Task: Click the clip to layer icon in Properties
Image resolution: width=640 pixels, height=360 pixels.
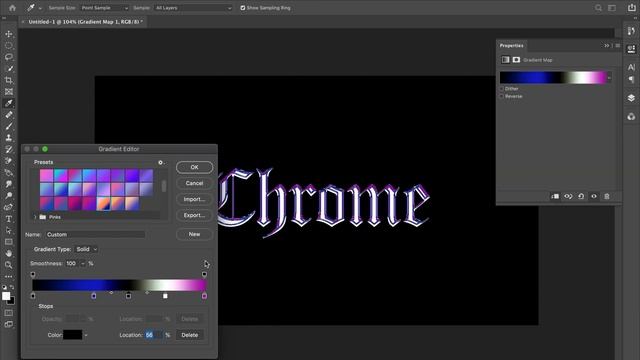Action: click(x=555, y=196)
